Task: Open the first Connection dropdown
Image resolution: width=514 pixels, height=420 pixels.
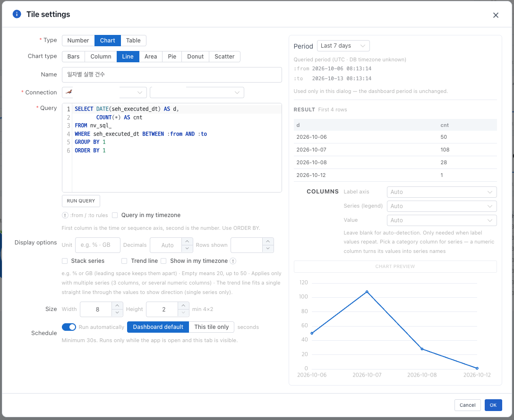Action: tap(104, 92)
